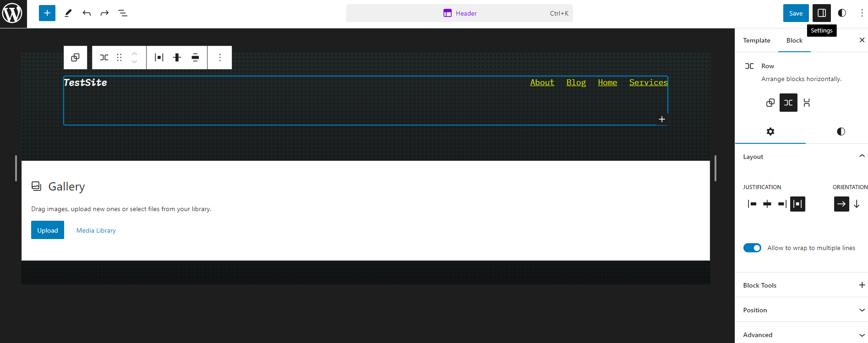Screen dimensions: 868x343
Task: Click the Row block type icon in toolbar
Action: tap(104, 57)
